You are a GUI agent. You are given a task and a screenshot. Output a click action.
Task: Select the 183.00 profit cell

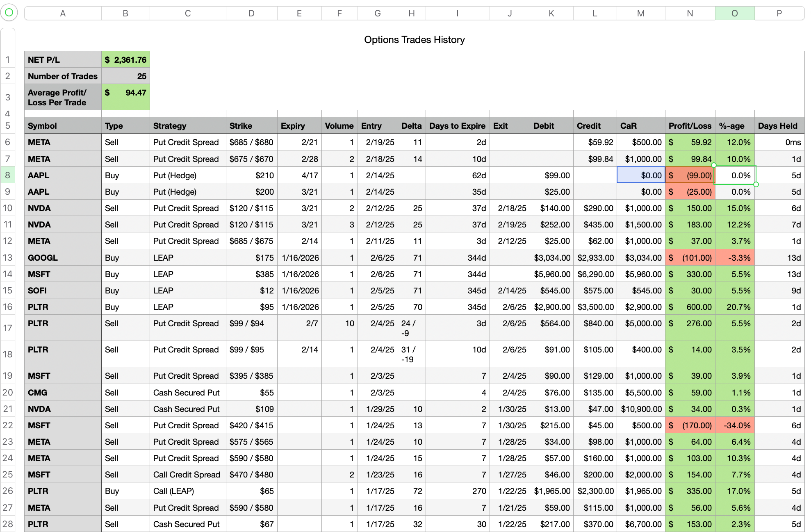[x=690, y=224]
